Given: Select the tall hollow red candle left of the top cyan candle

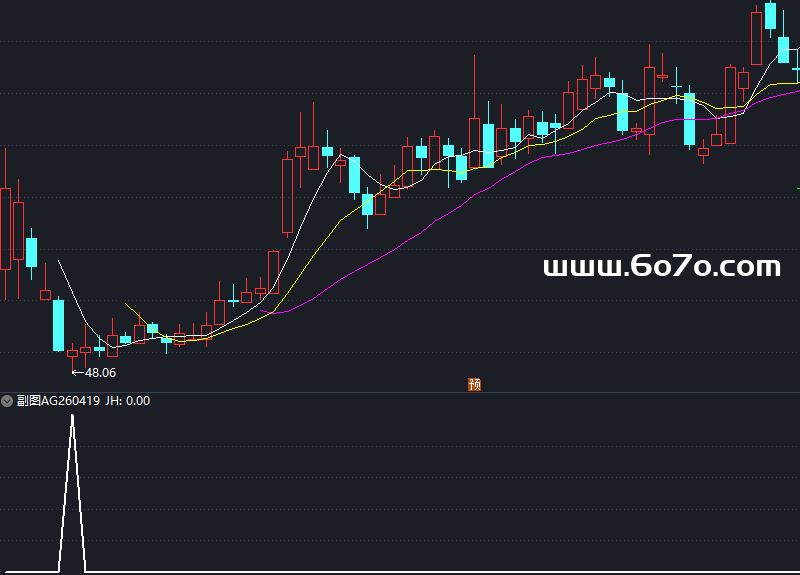Looking at the screenshot, I should 757,37.
